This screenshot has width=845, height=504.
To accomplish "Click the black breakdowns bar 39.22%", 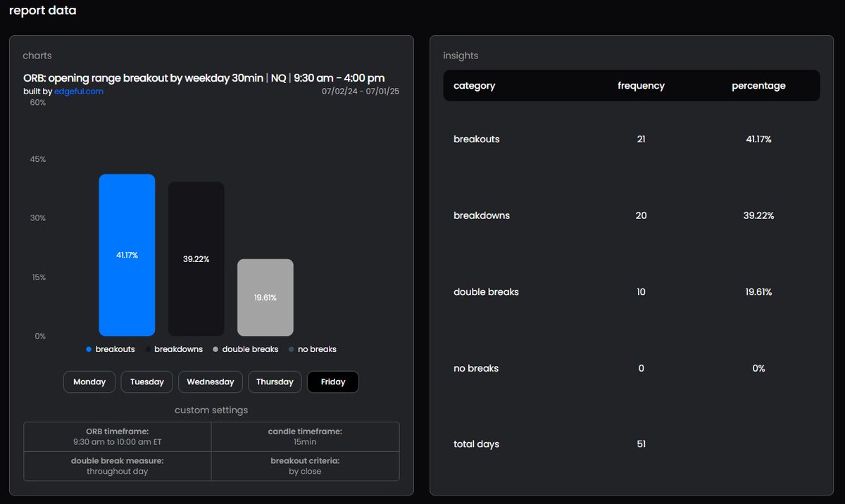I will pyautogui.click(x=196, y=259).
